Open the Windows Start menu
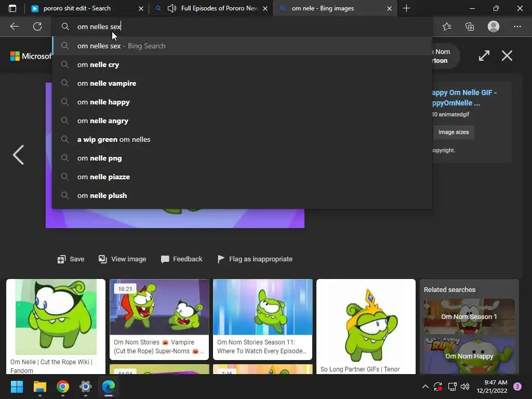This screenshot has height=399, width=532. [17, 387]
